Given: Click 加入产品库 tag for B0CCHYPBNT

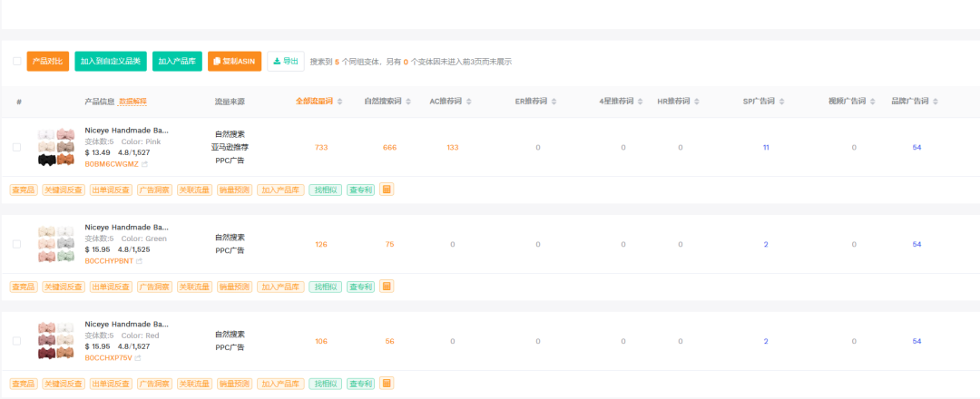Looking at the screenshot, I should click(280, 287).
